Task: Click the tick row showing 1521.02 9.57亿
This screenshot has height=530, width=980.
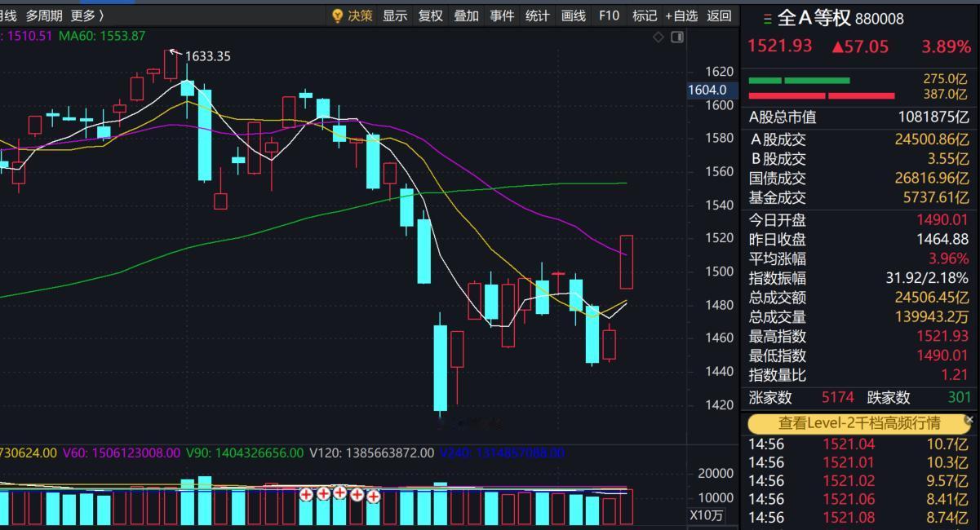Action: [858, 481]
